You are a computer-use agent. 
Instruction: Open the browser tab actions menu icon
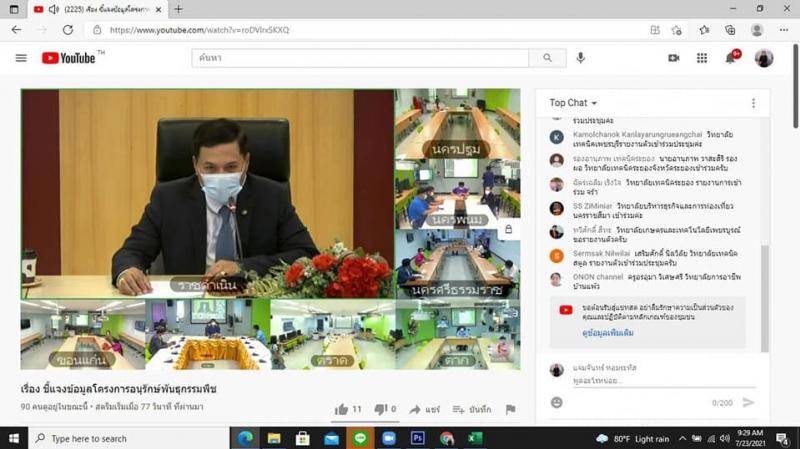tap(14, 9)
